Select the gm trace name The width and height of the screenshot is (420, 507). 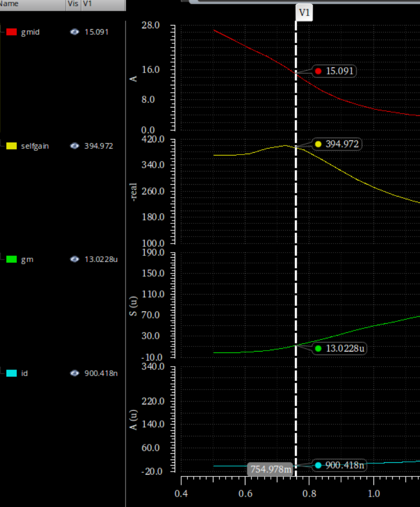tap(27, 259)
